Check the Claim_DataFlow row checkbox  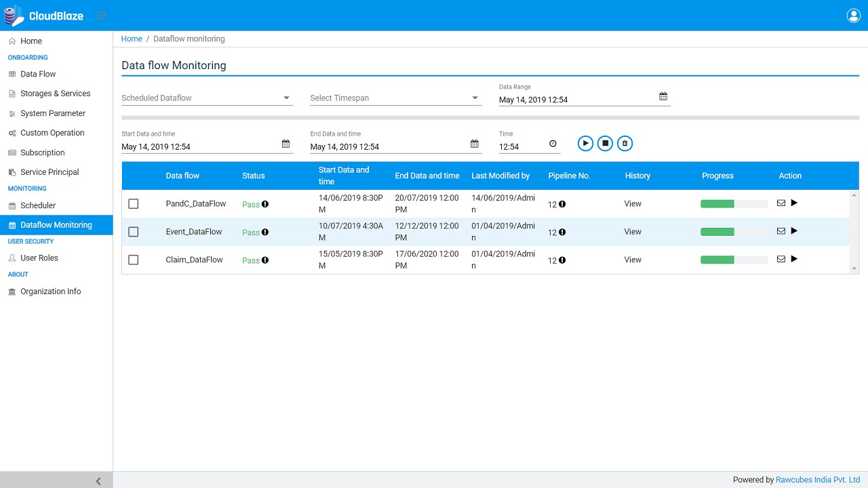[134, 260]
